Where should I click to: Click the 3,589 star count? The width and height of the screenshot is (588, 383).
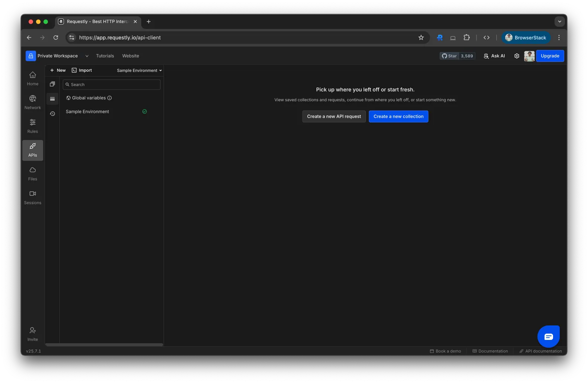(467, 56)
